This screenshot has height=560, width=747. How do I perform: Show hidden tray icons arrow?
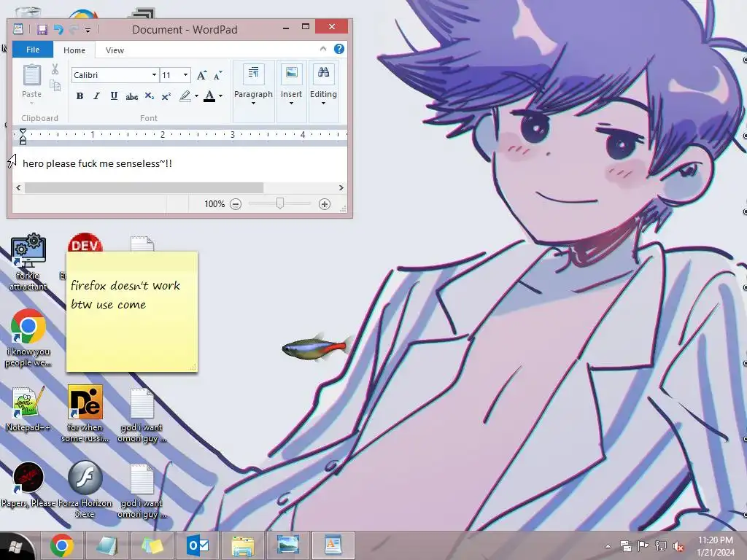point(608,546)
